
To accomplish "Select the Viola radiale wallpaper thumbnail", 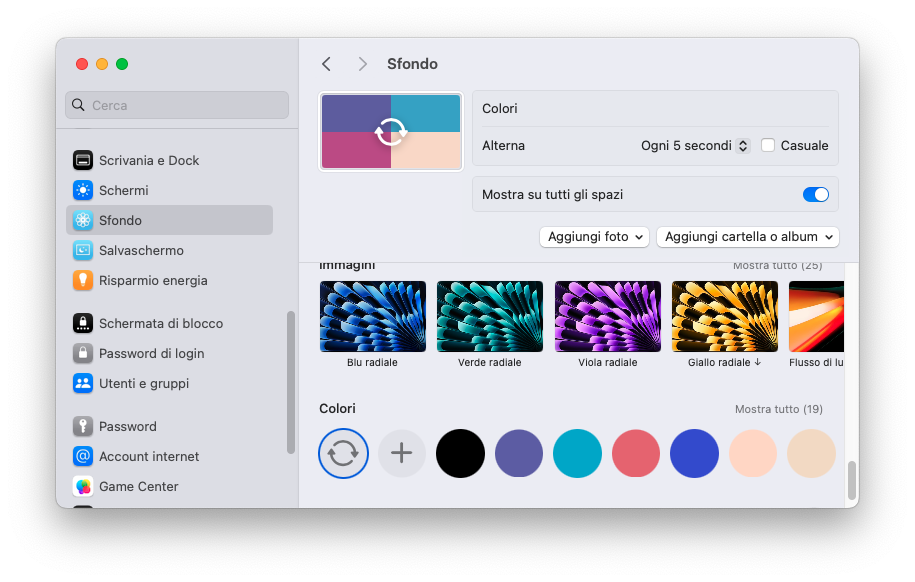I will [607, 316].
